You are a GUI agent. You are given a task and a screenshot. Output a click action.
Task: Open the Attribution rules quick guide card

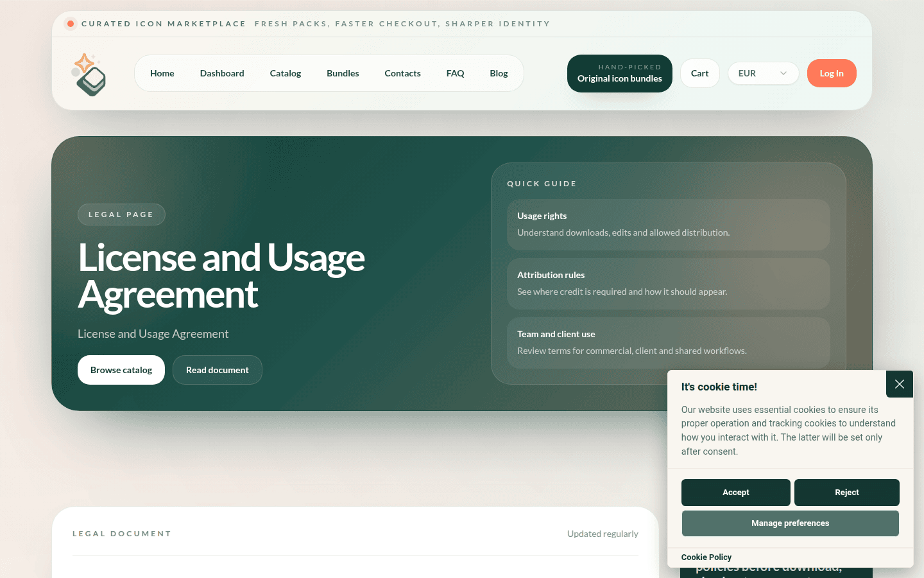(x=669, y=284)
